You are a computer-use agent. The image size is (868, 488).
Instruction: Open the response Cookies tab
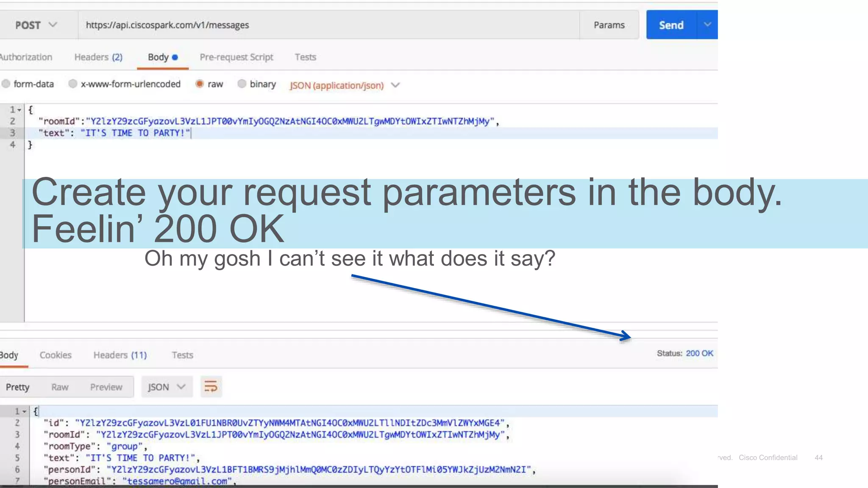(56, 355)
